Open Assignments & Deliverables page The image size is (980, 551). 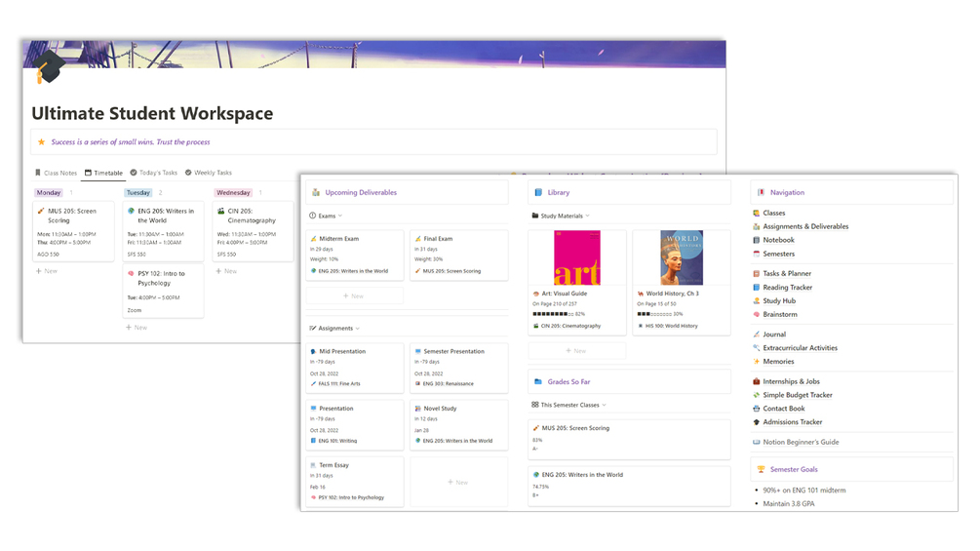click(x=805, y=227)
